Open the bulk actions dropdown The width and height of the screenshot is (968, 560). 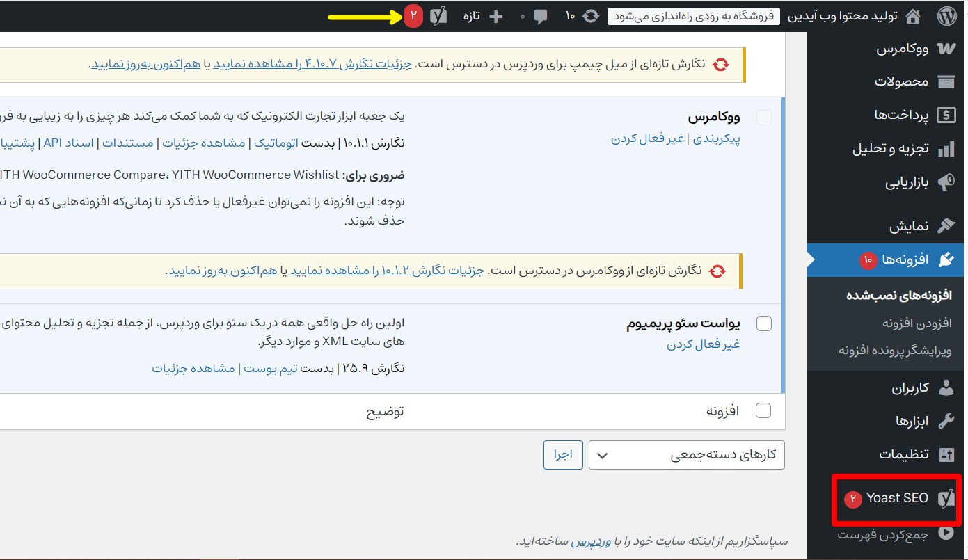[x=686, y=456]
